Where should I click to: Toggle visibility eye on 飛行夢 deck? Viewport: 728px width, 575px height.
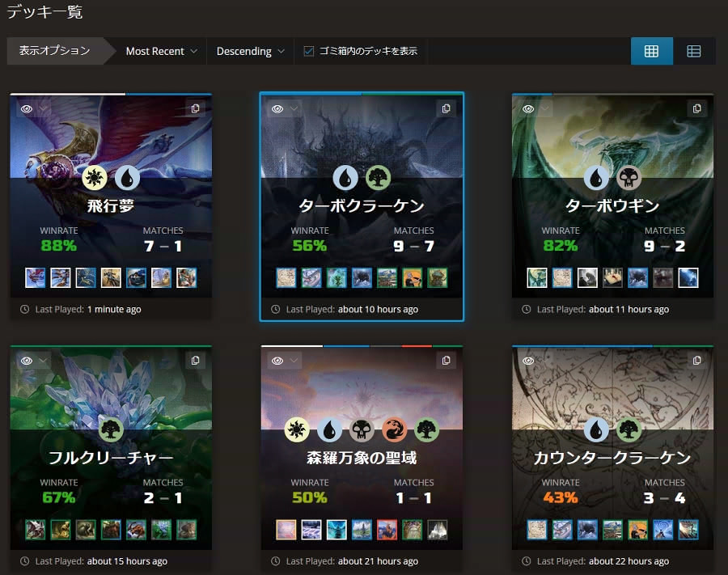[27, 108]
